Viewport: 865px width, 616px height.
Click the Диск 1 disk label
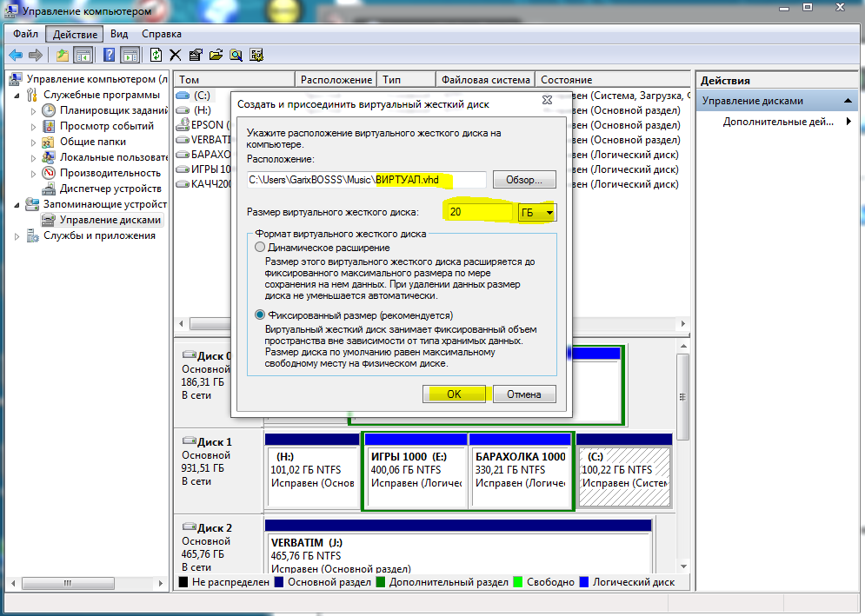(215, 442)
